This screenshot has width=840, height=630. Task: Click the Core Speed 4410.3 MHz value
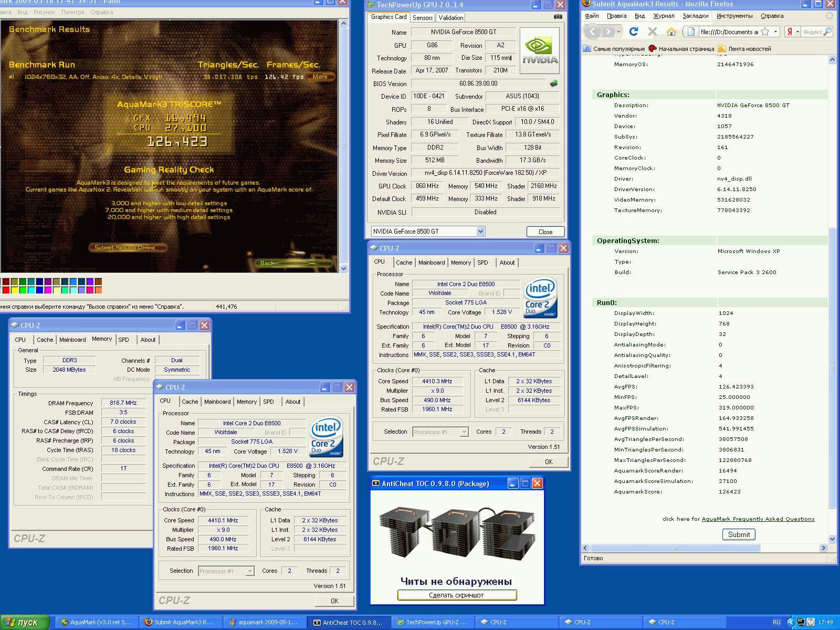point(437,382)
